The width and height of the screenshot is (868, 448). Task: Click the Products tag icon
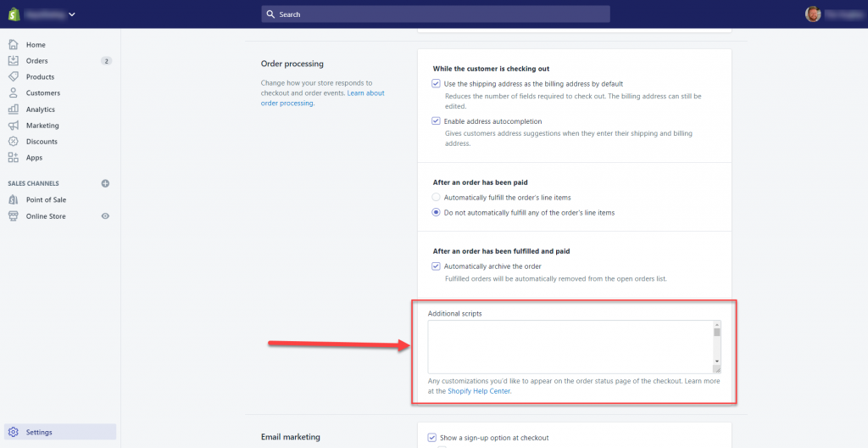[14, 76]
